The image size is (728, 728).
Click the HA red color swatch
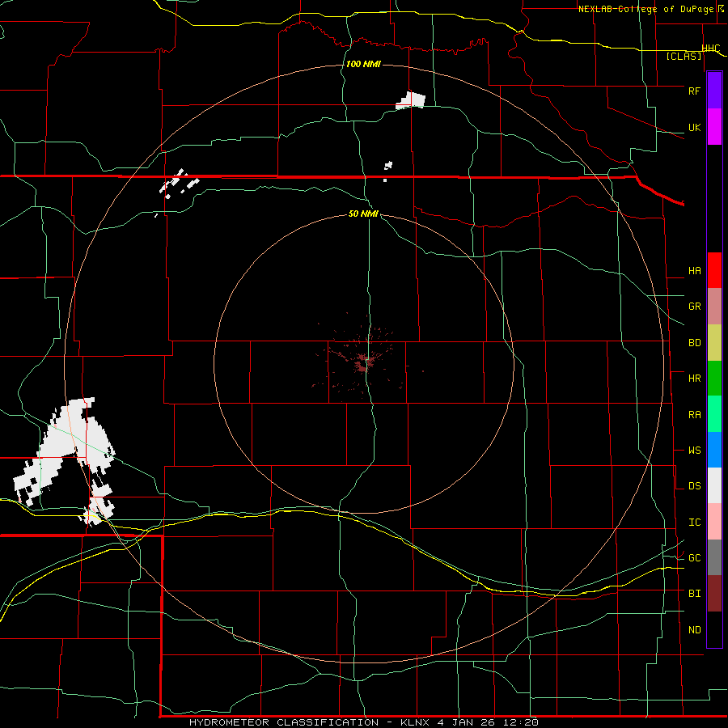point(714,270)
